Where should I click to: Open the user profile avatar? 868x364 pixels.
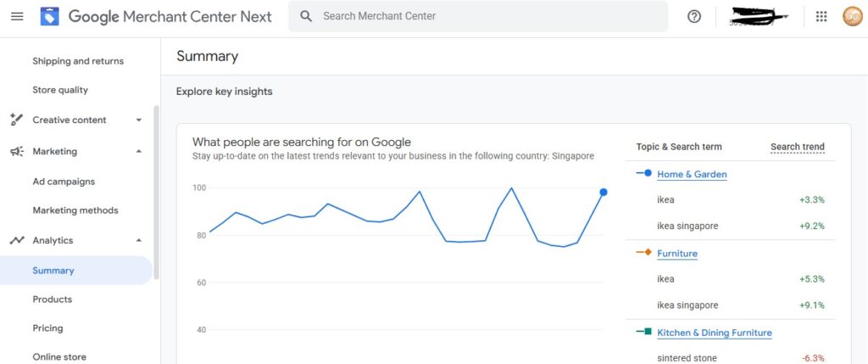[852, 16]
